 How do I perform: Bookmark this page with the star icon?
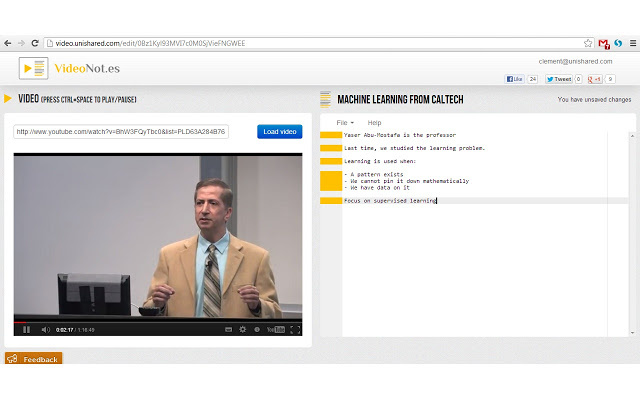588,43
